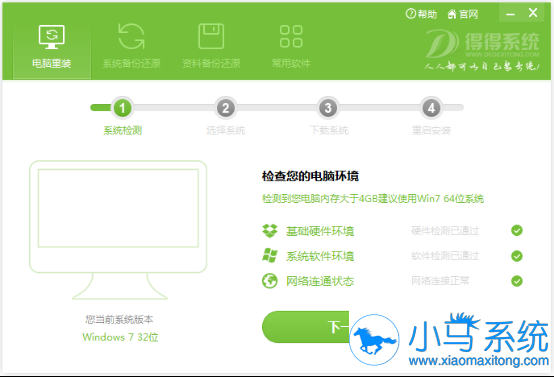Click the 帮助 help link
Screen dimensions: 554x377
tap(421, 14)
